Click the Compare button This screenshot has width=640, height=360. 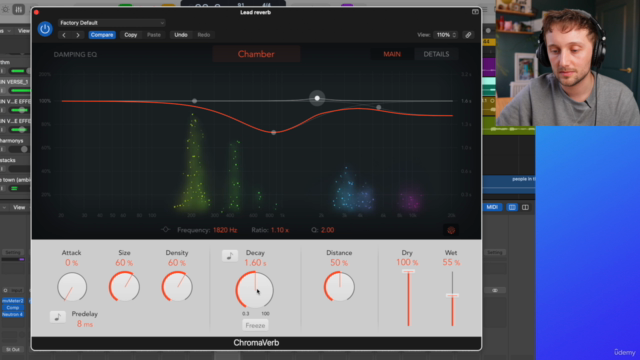coord(102,35)
